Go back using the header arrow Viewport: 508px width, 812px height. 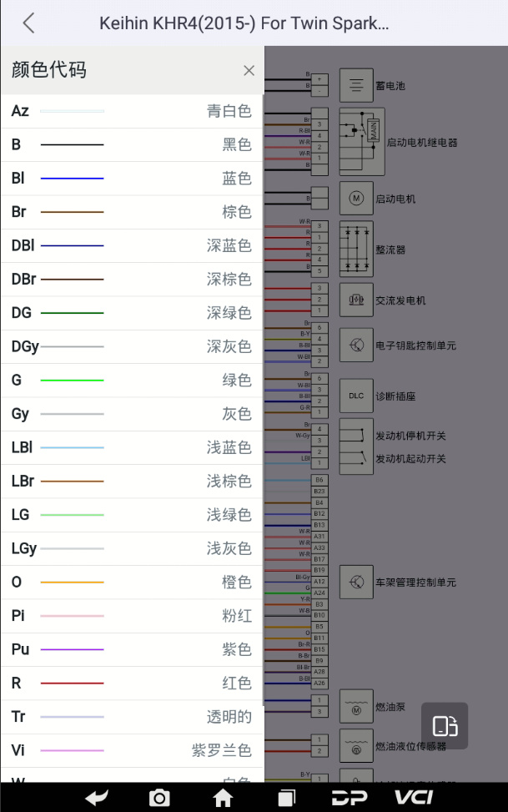click(x=29, y=23)
